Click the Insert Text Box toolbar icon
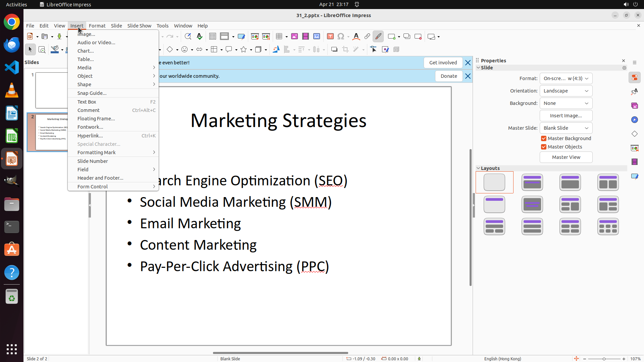 330,37
